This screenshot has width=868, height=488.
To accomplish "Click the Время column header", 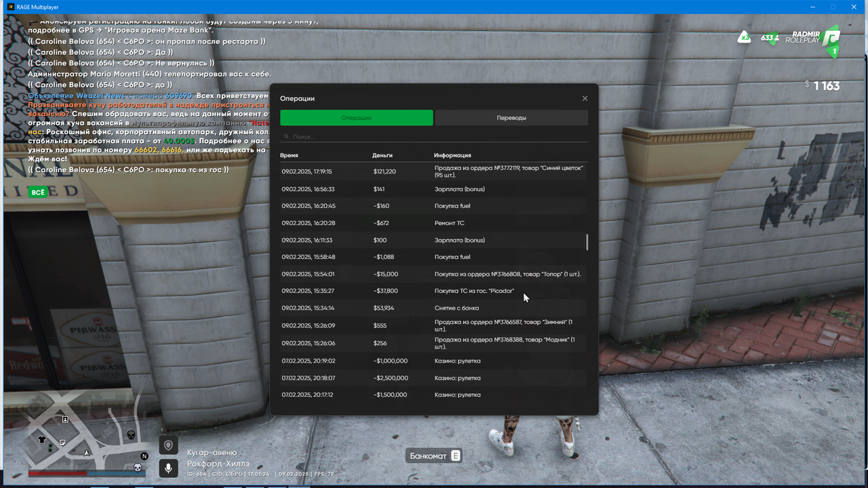I will 290,155.
